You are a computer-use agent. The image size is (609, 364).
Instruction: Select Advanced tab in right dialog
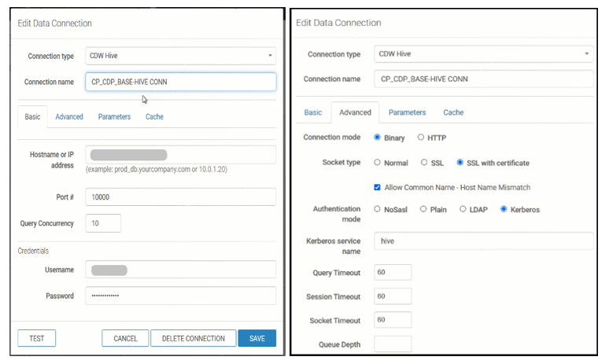point(356,112)
